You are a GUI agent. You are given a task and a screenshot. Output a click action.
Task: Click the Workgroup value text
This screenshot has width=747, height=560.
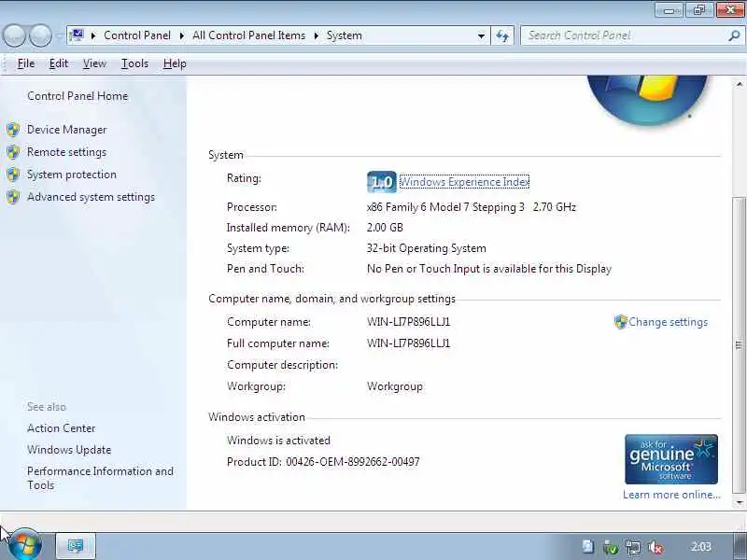pyautogui.click(x=394, y=386)
